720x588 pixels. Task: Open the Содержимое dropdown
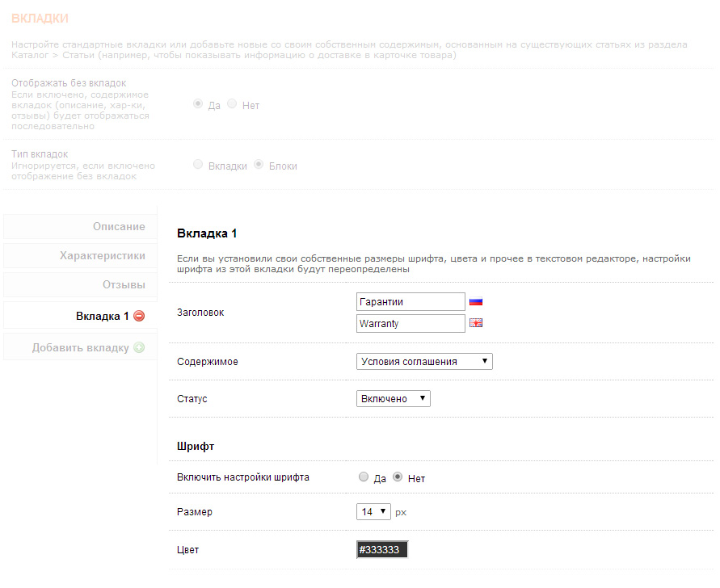pos(424,361)
